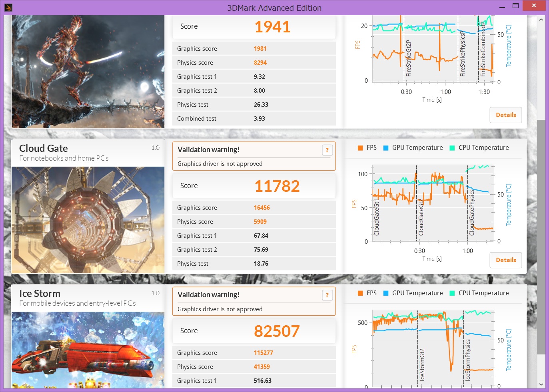Click Cloud Gate's 'Graphics driver is not approved' message
549x392 pixels.
click(x=220, y=164)
